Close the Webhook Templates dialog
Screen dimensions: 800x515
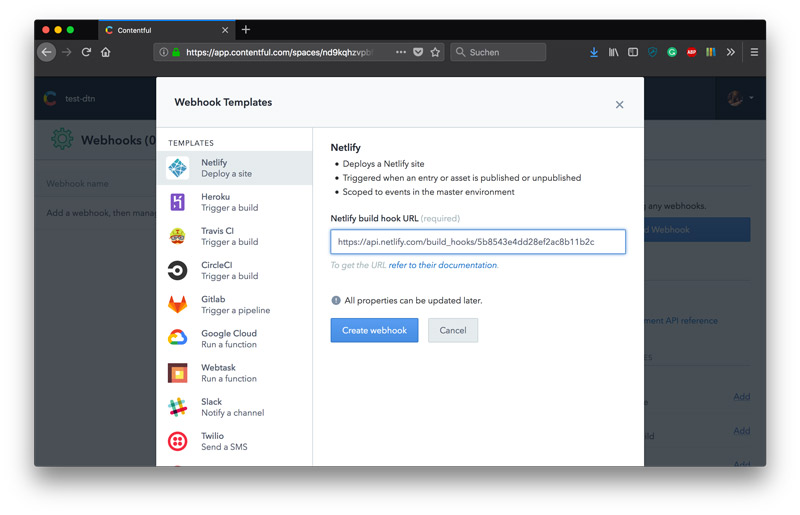pos(619,105)
